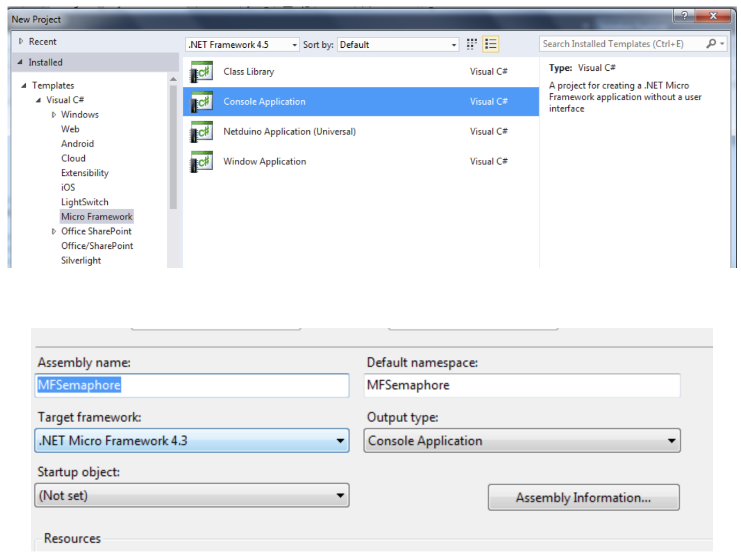741x560 pixels.
Task: Expand the Recent section
Action: point(21,41)
